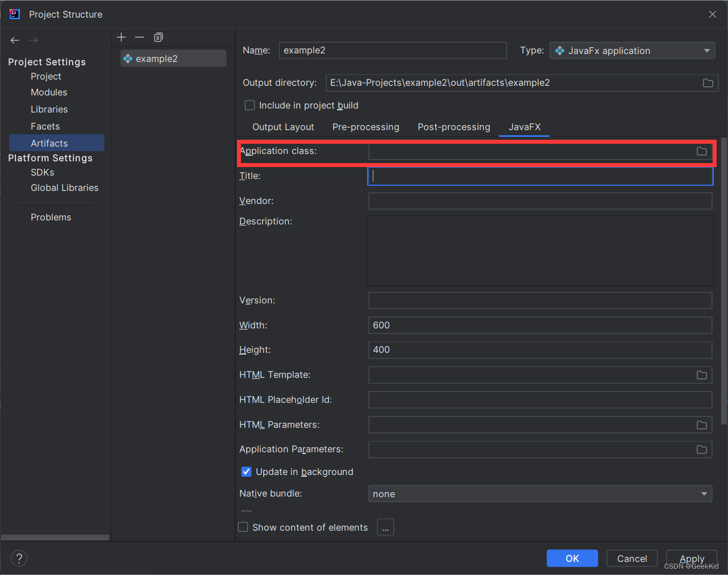Click the ellipsis button beside Show content
The image size is (728, 575).
385,527
